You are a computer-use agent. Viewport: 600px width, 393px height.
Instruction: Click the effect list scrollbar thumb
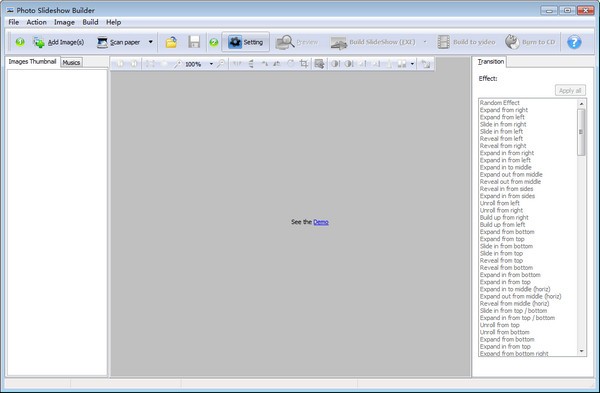[581, 132]
